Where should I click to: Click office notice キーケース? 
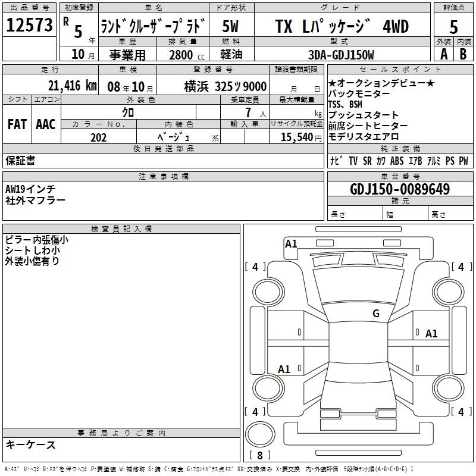pos(31,444)
